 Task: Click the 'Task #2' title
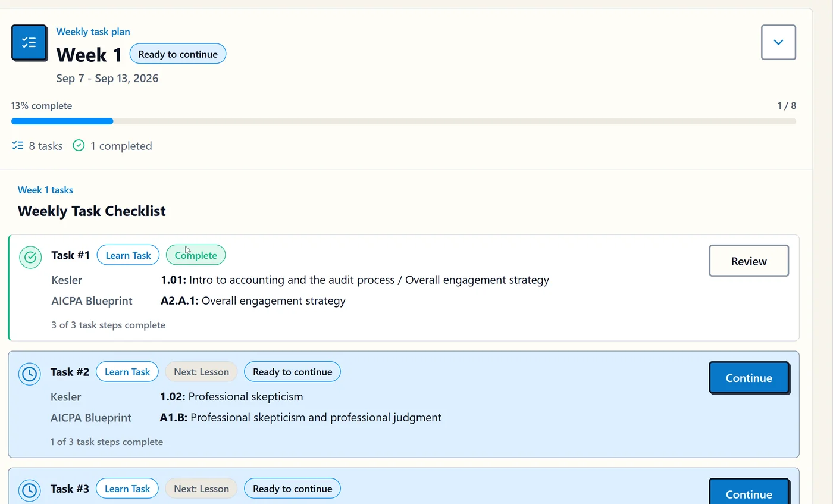click(70, 372)
